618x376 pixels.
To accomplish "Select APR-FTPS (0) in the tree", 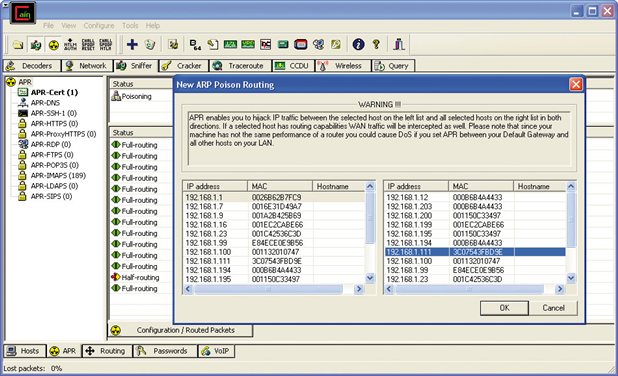I will click(x=52, y=155).
